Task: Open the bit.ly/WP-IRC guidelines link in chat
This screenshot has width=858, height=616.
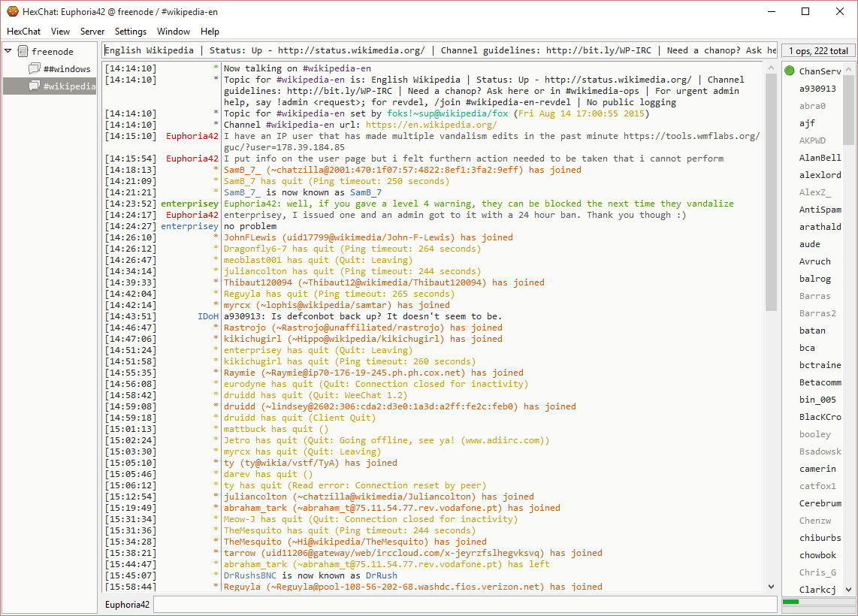Action: coord(340,91)
